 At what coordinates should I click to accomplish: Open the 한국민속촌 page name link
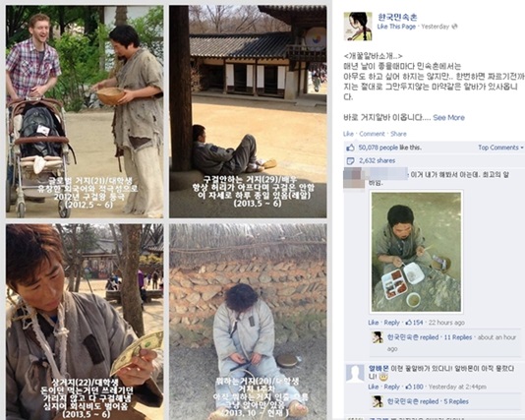[x=397, y=17]
